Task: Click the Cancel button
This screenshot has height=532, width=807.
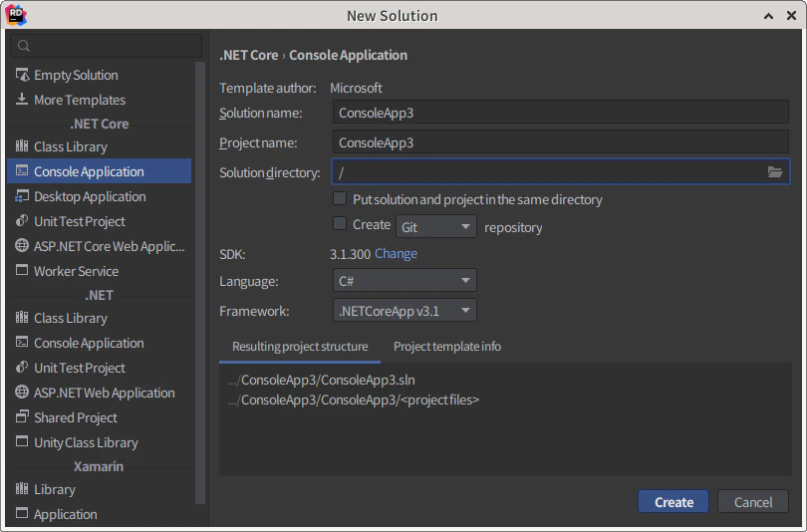Action: (x=753, y=502)
